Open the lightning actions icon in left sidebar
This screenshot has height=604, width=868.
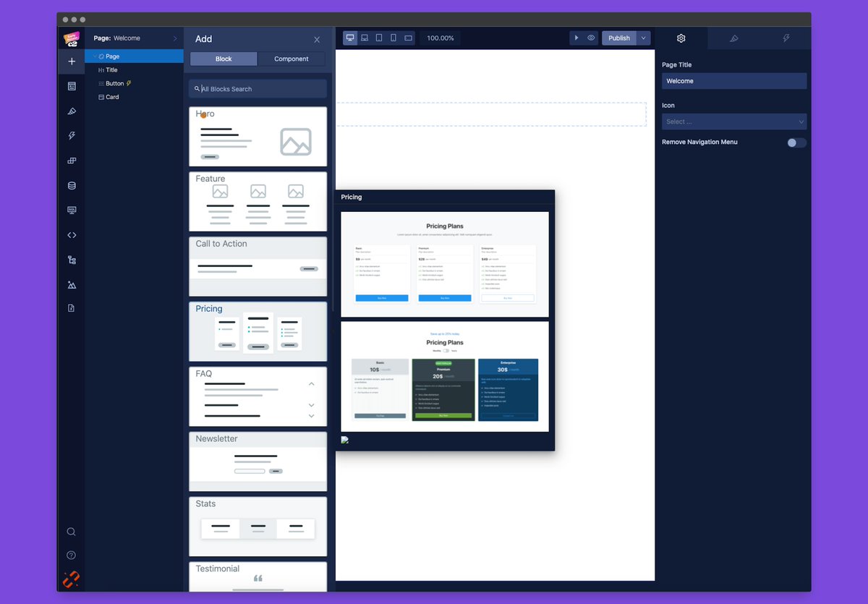coord(71,135)
